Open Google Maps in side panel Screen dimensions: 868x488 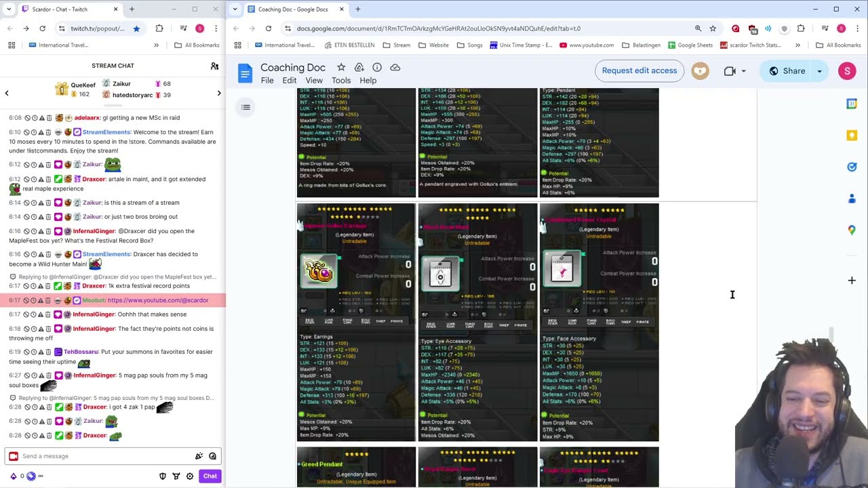[852, 230]
